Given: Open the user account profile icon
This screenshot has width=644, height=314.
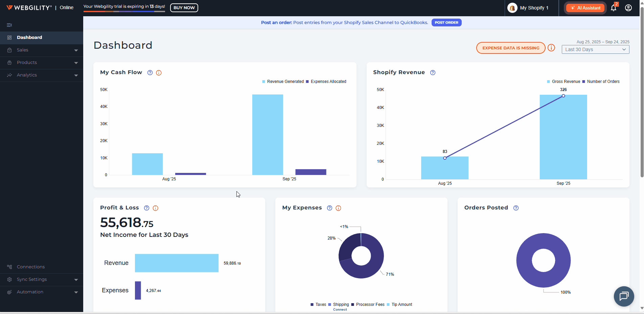Looking at the screenshot, I should [628, 8].
